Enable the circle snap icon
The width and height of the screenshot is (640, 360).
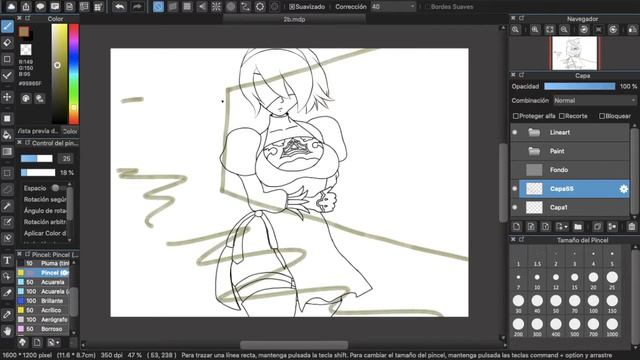231,7
